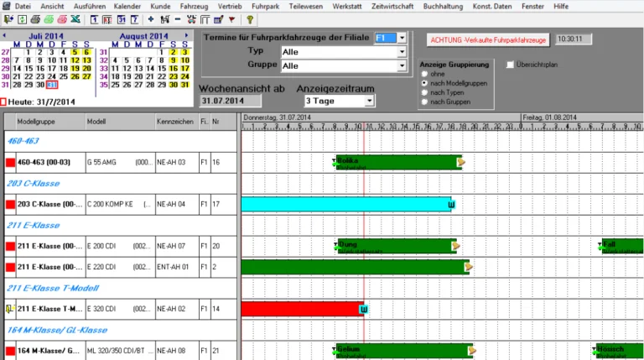The width and height of the screenshot is (644, 360).
Task: Select grouping 'nach Modellgruppen'
Action: coord(424,83)
